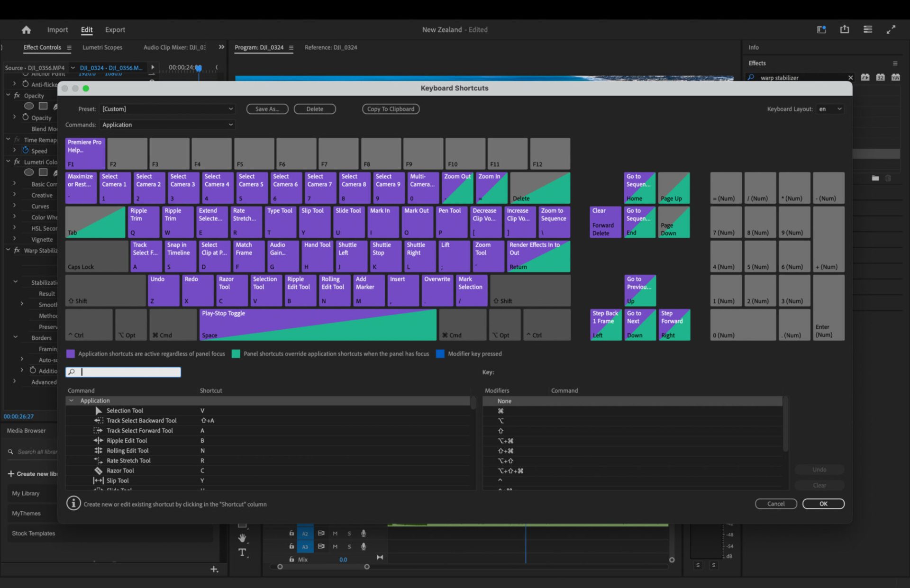Click the A3 voice-over record microphone
Screen dimensions: 910x588
point(364,546)
